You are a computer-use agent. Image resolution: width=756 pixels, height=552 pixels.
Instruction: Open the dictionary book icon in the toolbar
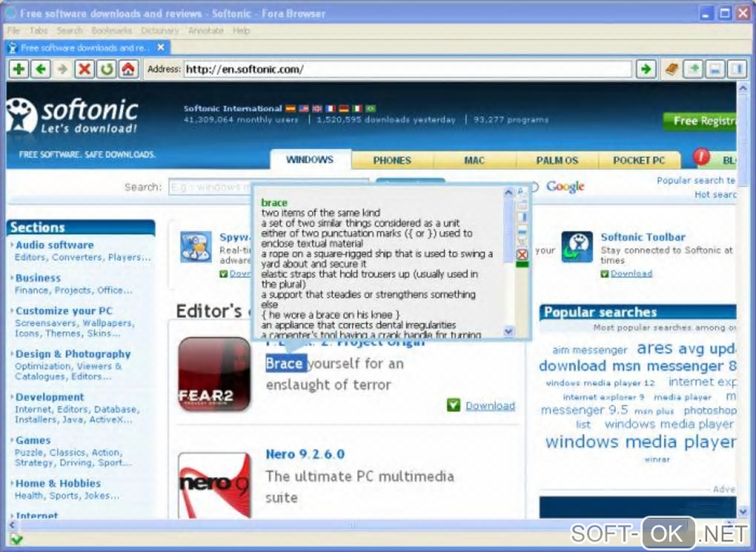coord(672,70)
